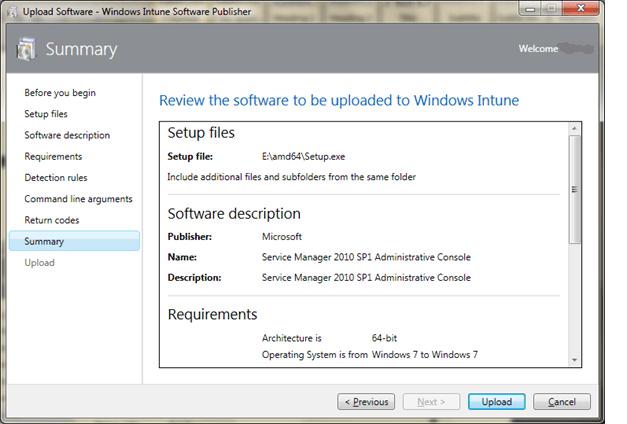
Task: Open the Before you begin step
Action: 60,93
